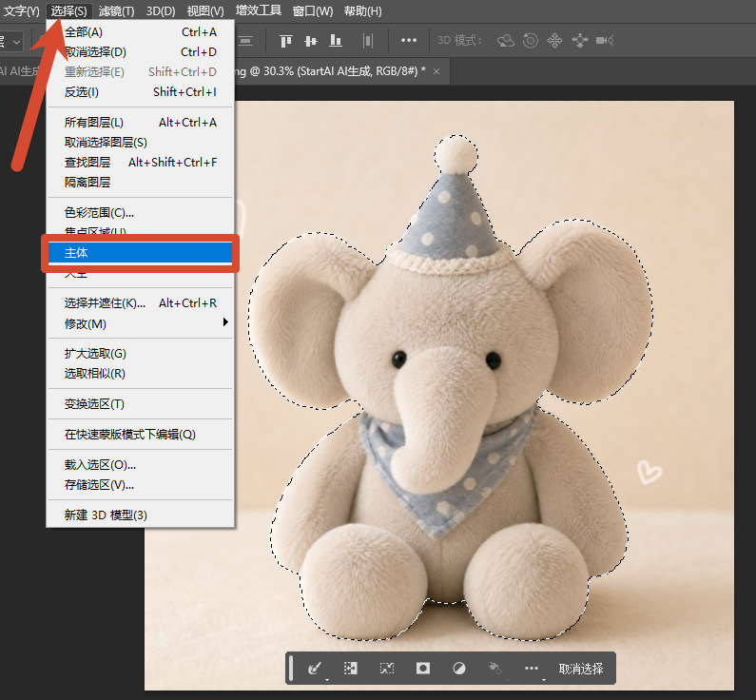This screenshot has height=700, width=756.
Task: Click the align bottom edges icon
Action: coord(336,41)
